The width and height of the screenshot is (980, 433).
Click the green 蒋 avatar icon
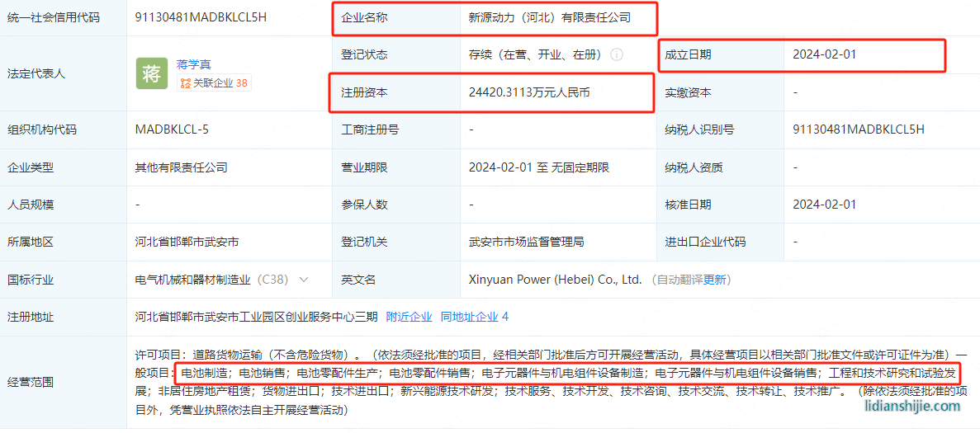pos(152,73)
